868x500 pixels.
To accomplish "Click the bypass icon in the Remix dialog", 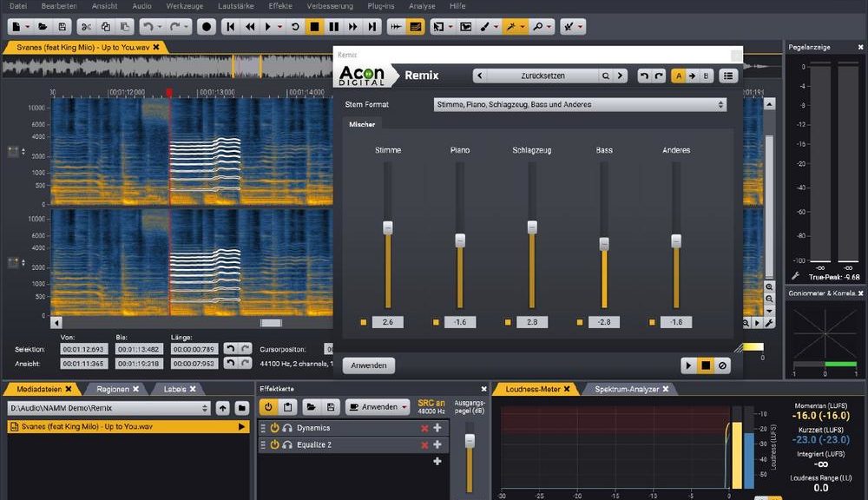I will [722, 365].
